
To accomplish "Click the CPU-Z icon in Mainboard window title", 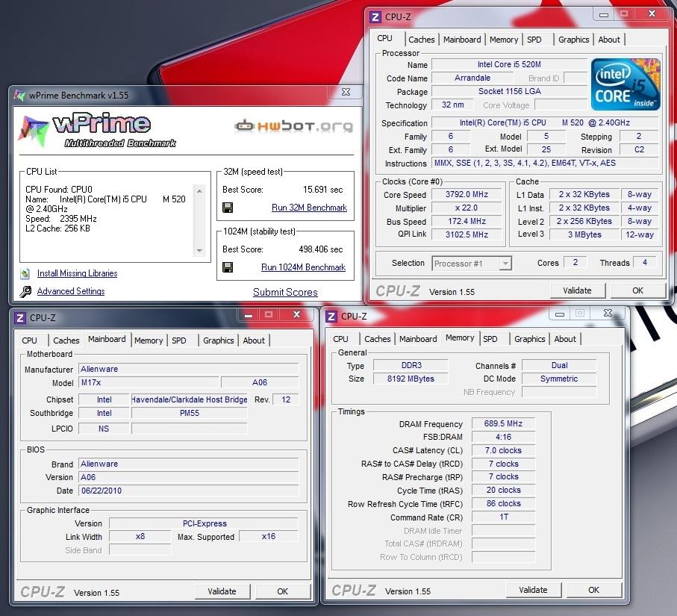I will tap(20, 318).
